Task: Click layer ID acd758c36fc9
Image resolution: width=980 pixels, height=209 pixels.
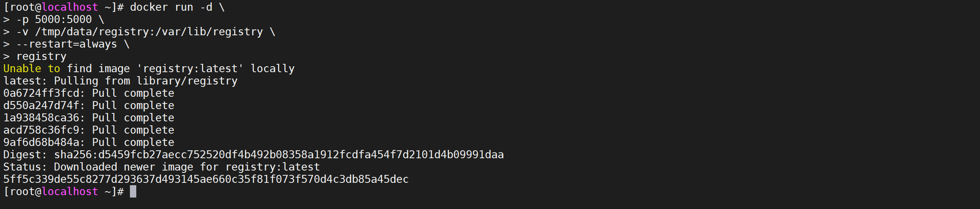Action: click(41, 130)
